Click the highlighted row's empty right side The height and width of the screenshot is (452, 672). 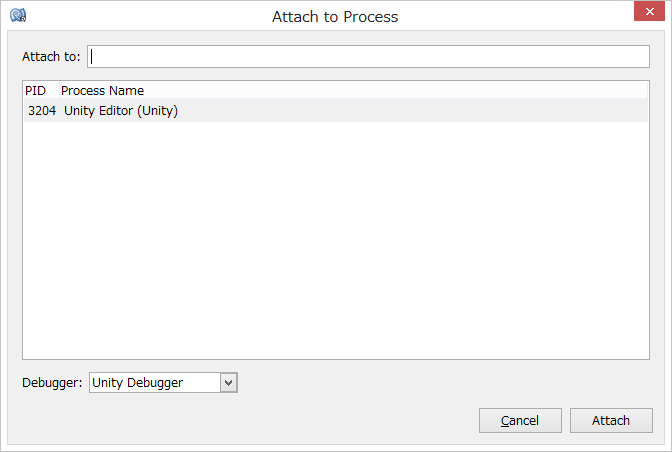click(x=420, y=111)
